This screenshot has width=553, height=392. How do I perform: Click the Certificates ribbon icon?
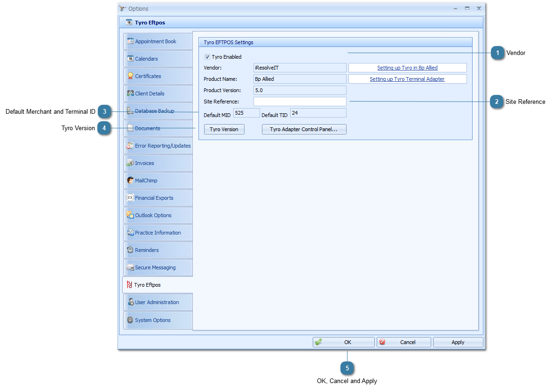(x=130, y=76)
